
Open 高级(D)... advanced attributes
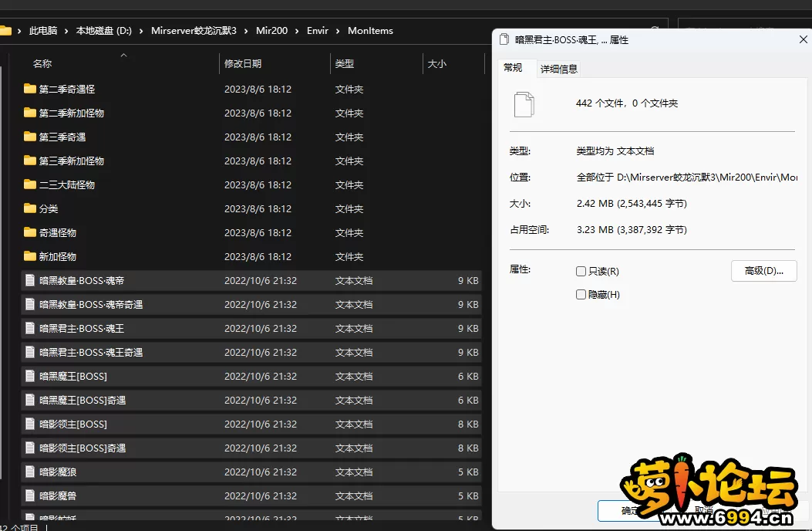pyautogui.click(x=764, y=271)
